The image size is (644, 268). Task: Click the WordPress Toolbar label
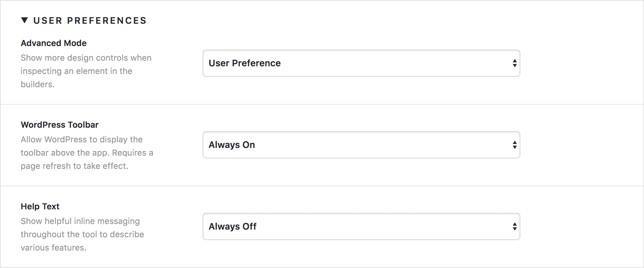click(59, 125)
